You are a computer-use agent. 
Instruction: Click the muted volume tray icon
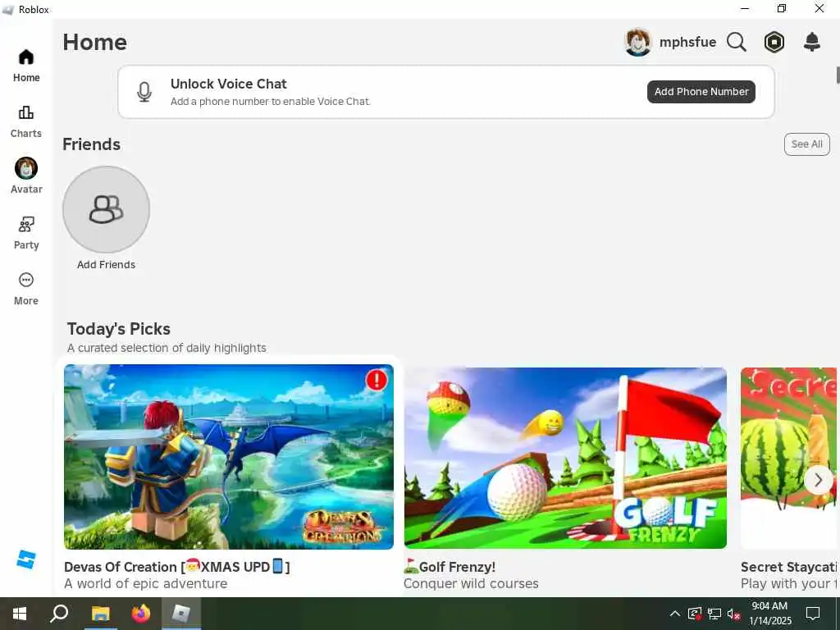[x=734, y=614]
